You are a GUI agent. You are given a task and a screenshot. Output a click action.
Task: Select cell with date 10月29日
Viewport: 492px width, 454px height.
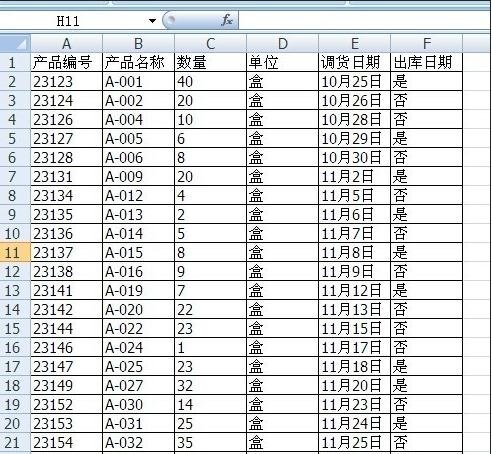pos(355,138)
